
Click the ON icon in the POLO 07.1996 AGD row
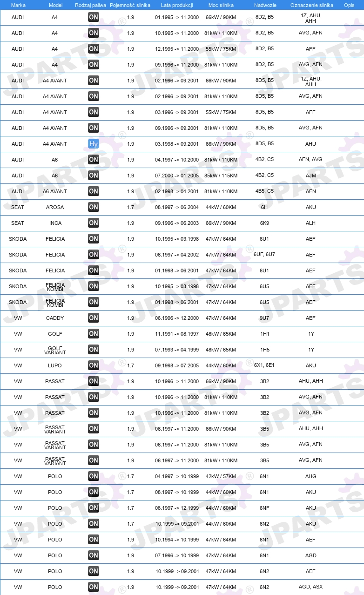click(x=94, y=555)
